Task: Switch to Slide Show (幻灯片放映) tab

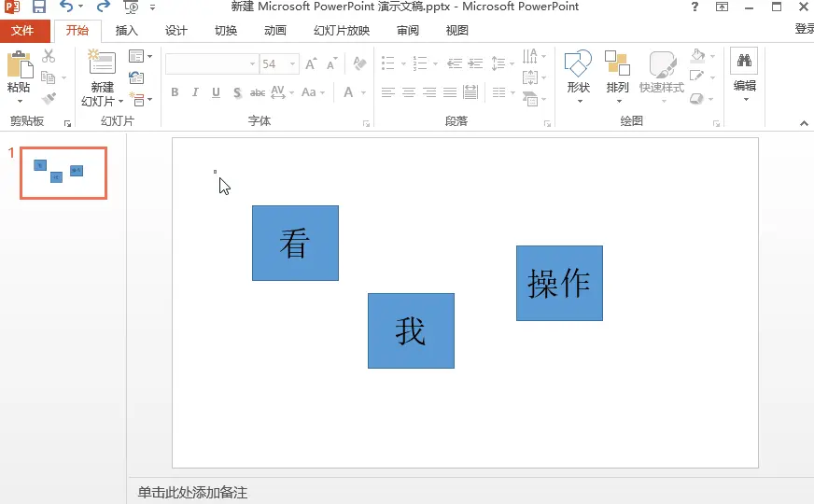Action: (x=342, y=31)
